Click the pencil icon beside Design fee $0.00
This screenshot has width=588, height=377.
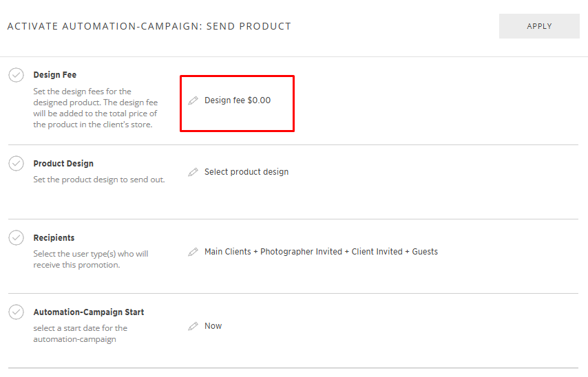click(193, 100)
